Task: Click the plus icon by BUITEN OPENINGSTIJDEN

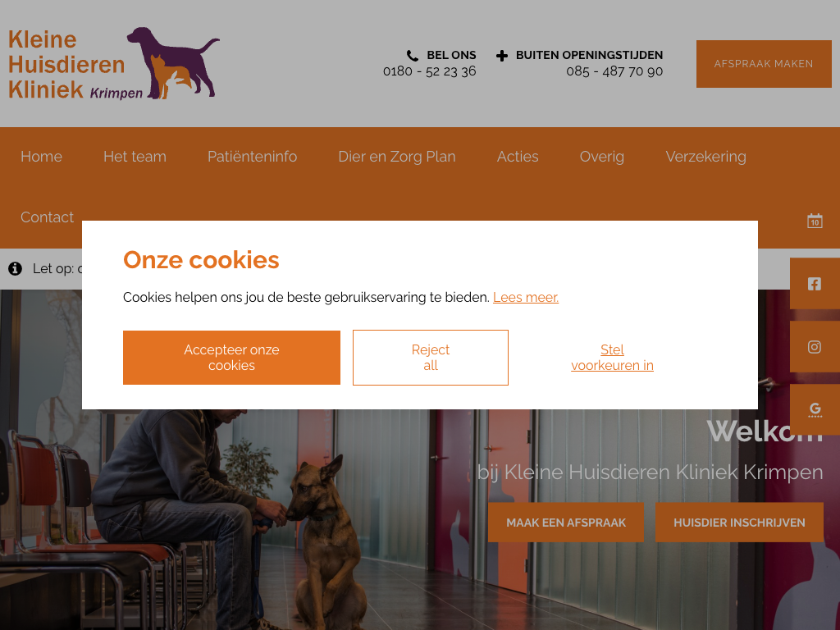Action: pos(502,56)
